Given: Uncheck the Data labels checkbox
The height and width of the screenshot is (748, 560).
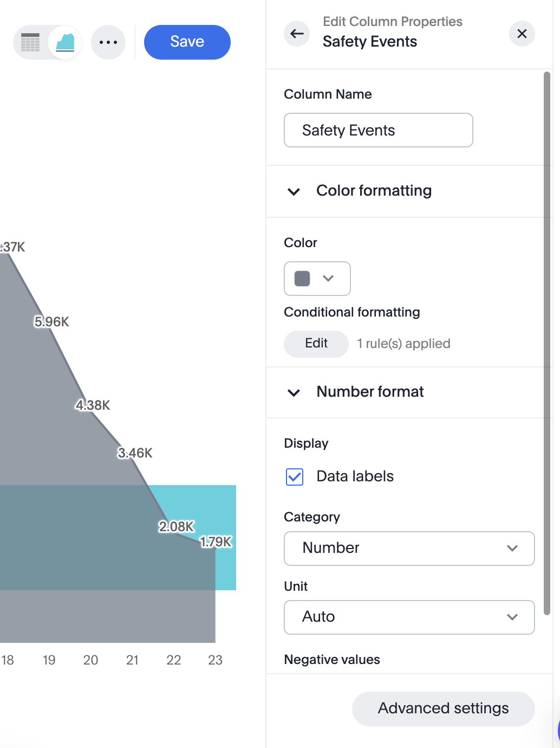Looking at the screenshot, I should 295,477.
